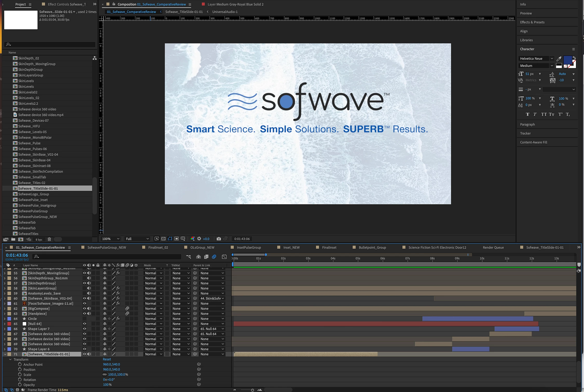Toggle visibility of the Null 64 layer
The image size is (584, 392).
(84, 324)
